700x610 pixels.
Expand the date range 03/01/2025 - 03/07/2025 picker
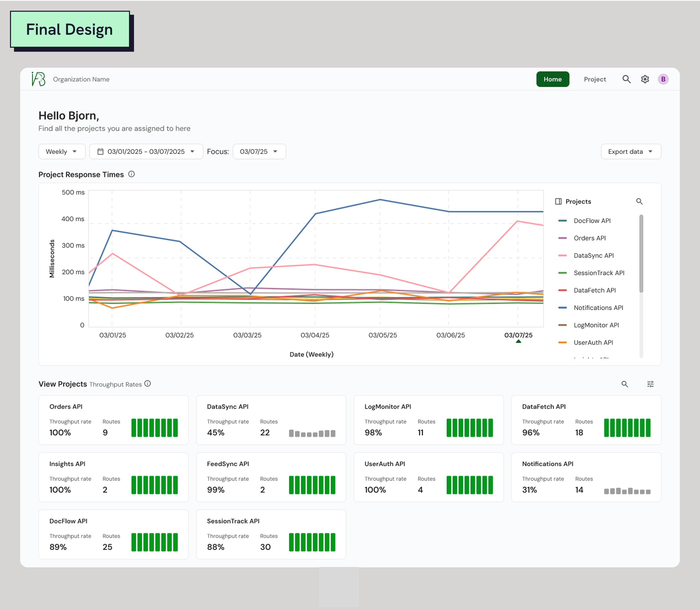(146, 152)
